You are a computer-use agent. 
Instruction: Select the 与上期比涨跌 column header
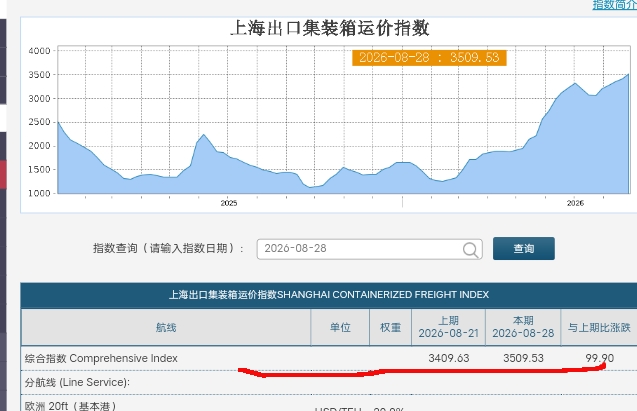(x=599, y=327)
